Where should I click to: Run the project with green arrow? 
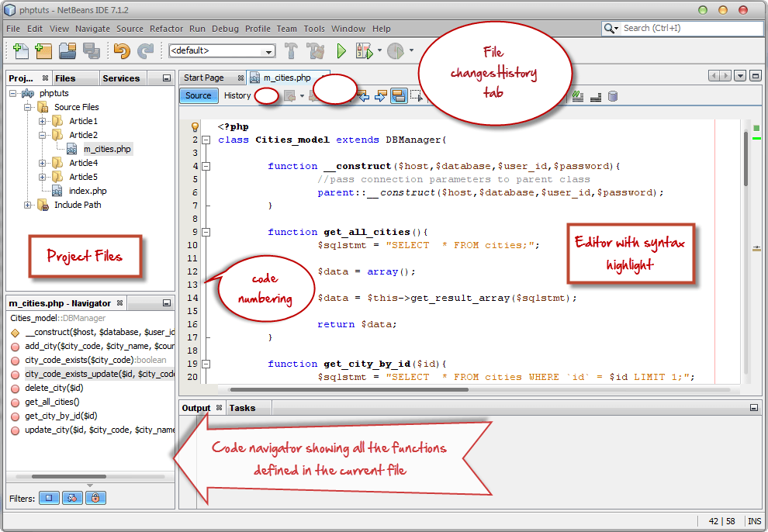pyautogui.click(x=341, y=51)
